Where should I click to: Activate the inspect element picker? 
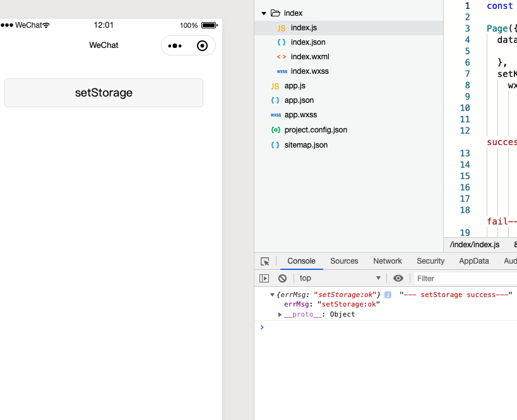[x=264, y=261]
